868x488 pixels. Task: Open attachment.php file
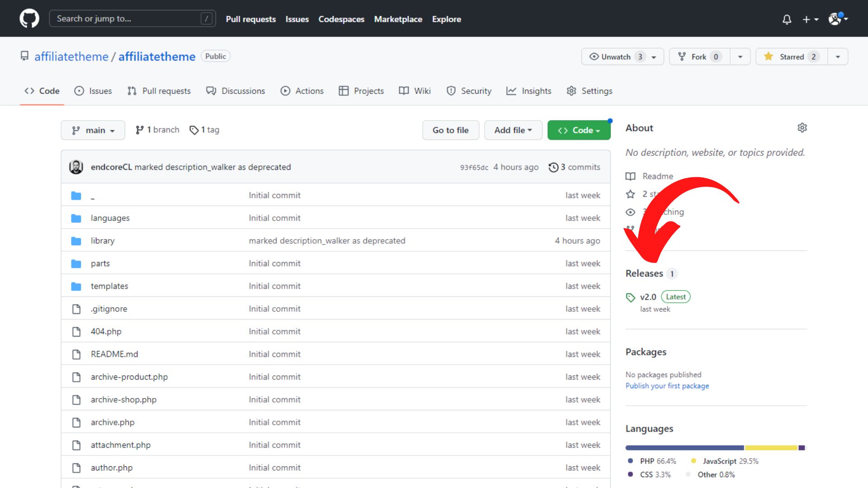tap(121, 445)
